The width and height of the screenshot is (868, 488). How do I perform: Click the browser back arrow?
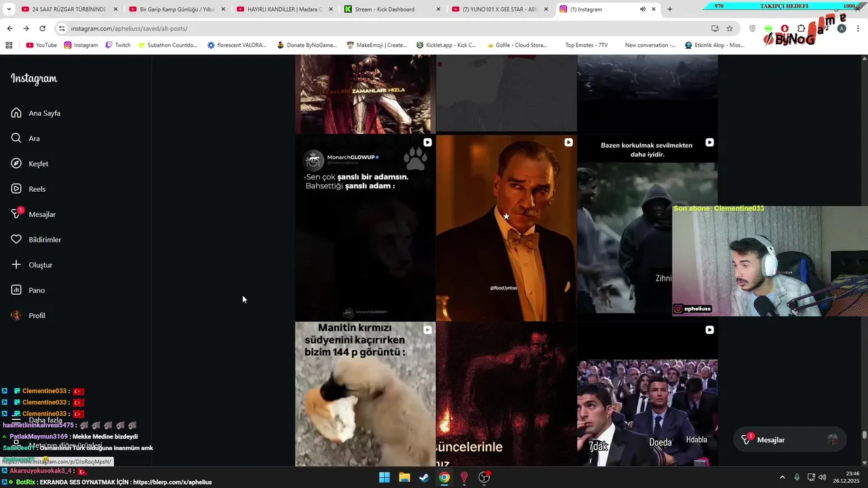click(x=9, y=28)
